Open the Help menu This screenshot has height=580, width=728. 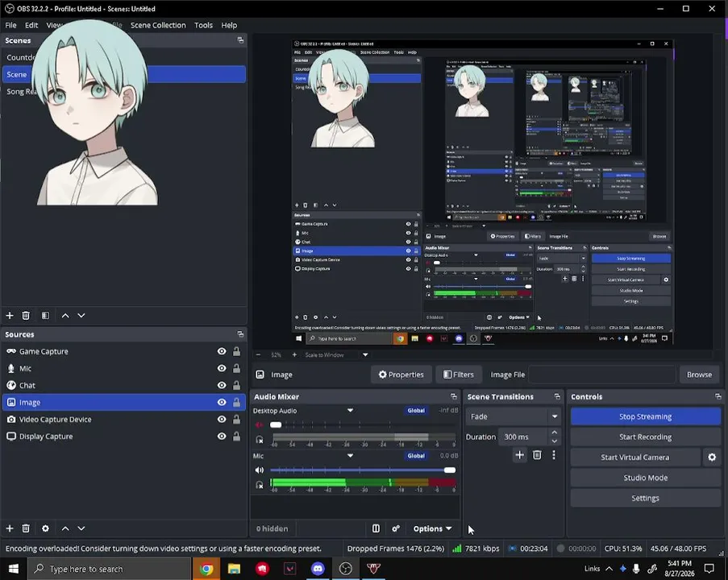coord(229,25)
